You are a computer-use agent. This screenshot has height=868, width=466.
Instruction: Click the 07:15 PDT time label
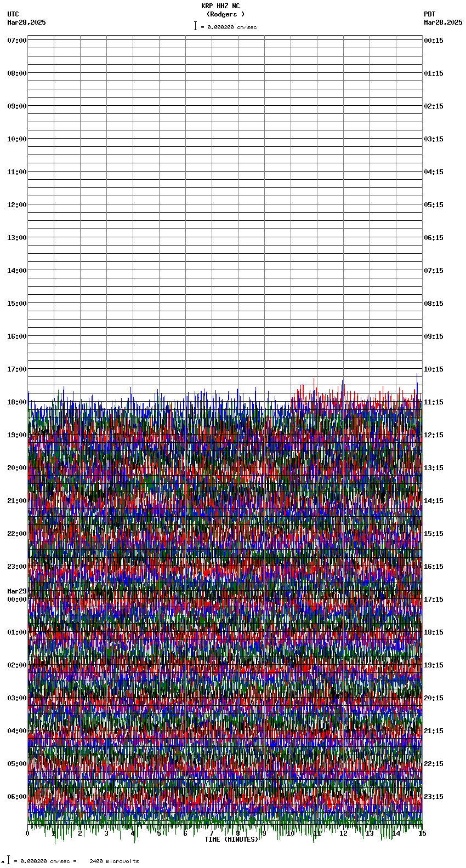tap(434, 271)
